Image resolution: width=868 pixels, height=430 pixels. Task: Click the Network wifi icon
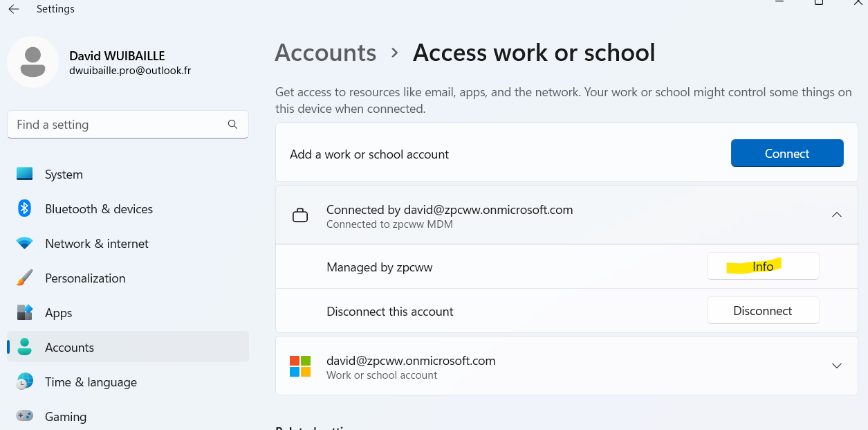click(25, 244)
